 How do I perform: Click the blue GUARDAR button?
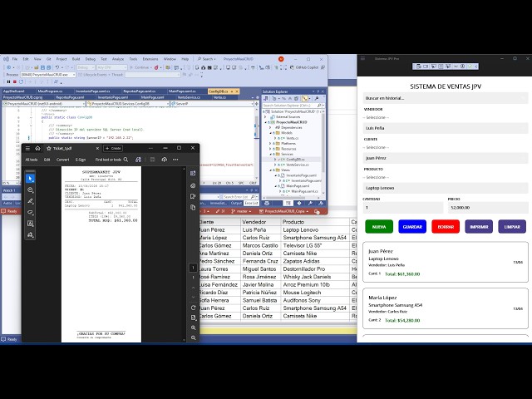tap(412, 227)
